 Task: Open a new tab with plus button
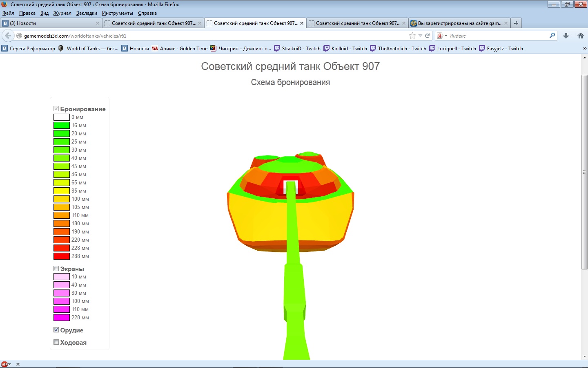(516, 23)
